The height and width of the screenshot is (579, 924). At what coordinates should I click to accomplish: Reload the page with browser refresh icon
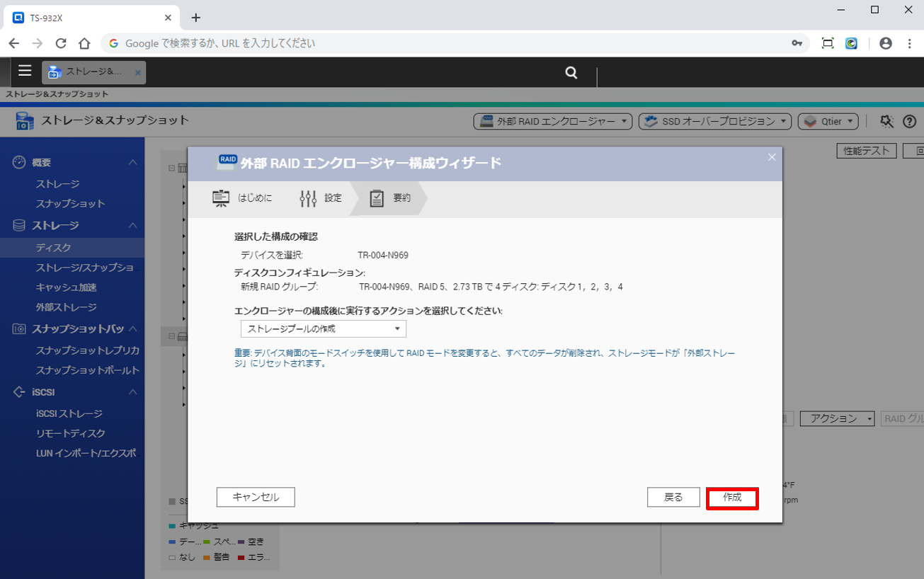pos(61,43)
